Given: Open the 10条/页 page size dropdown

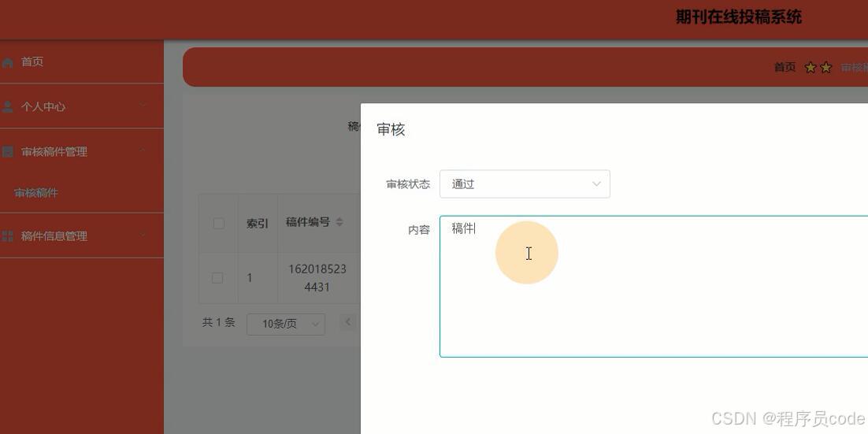Looking at the screenshot, I should tap(286, 324).
